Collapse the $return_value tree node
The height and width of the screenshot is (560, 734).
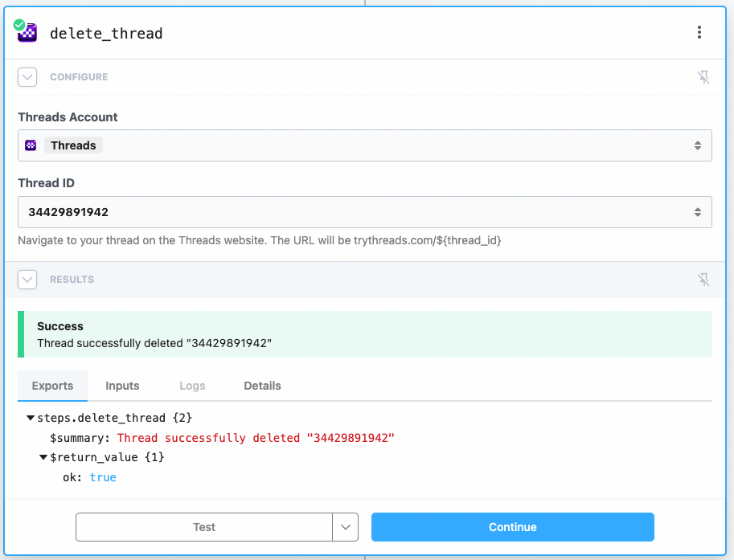pos(43,457)
